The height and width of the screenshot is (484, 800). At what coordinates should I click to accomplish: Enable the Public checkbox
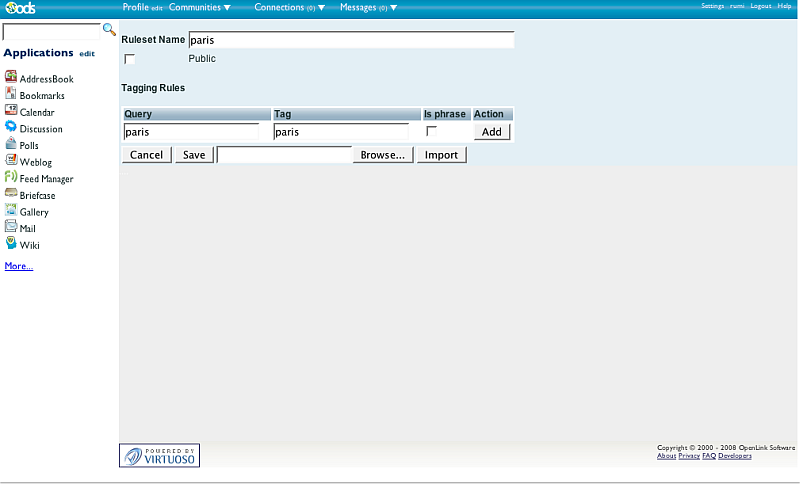click(129, 59)
